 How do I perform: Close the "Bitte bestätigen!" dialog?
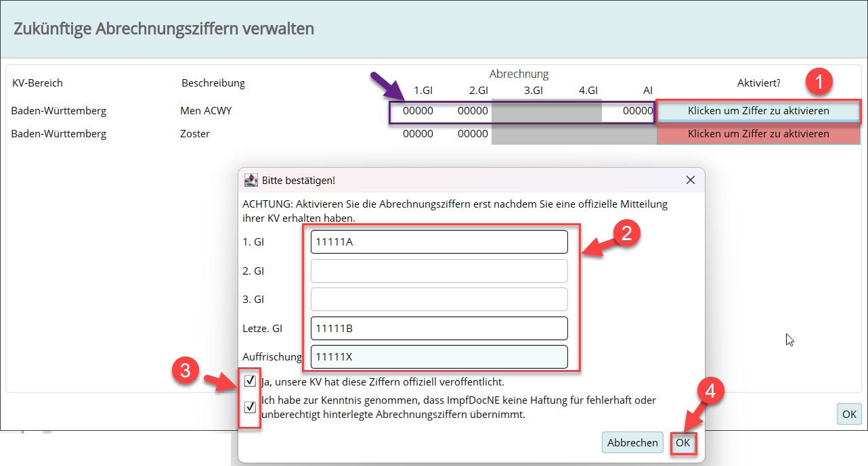click(690, 180)
